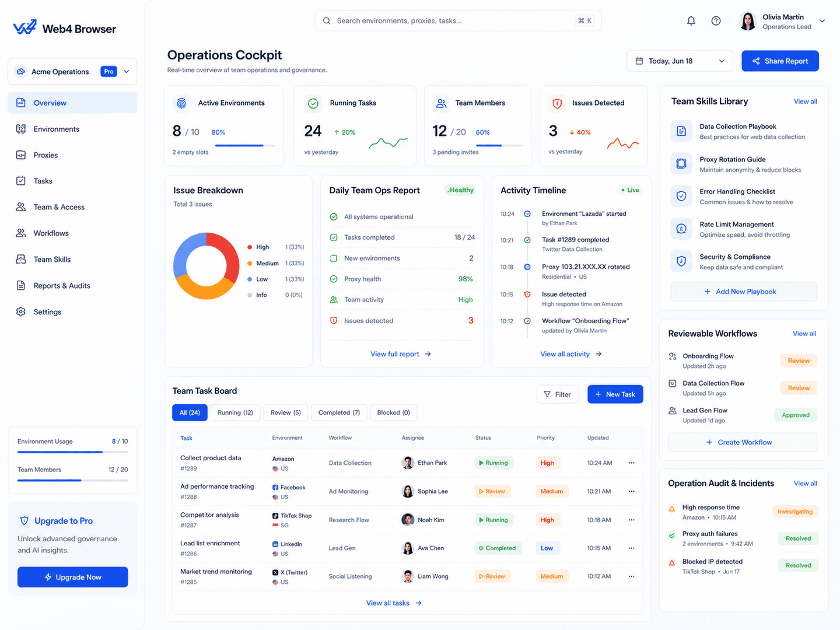Click the Environment Usage progress bar
The height and width of the screenshot is (630, 840).
(73, 452)
